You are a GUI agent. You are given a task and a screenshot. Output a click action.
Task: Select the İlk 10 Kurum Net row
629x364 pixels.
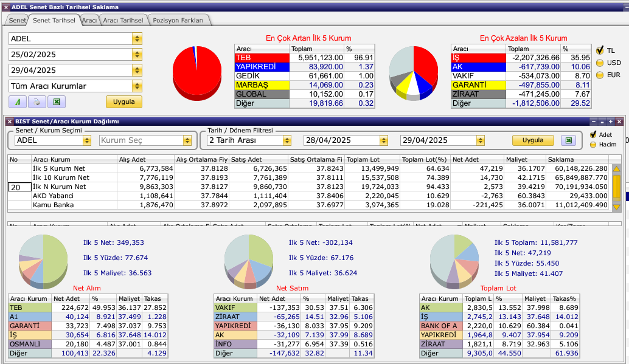pos(308,177)
